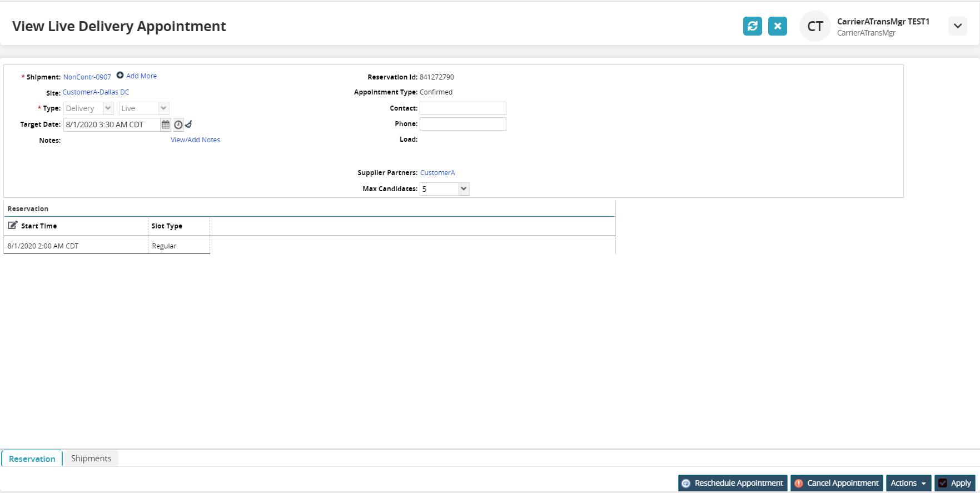Click the Reschedule Appointment button icon
This screenshot has height=493, width=980.
[686, 484]
